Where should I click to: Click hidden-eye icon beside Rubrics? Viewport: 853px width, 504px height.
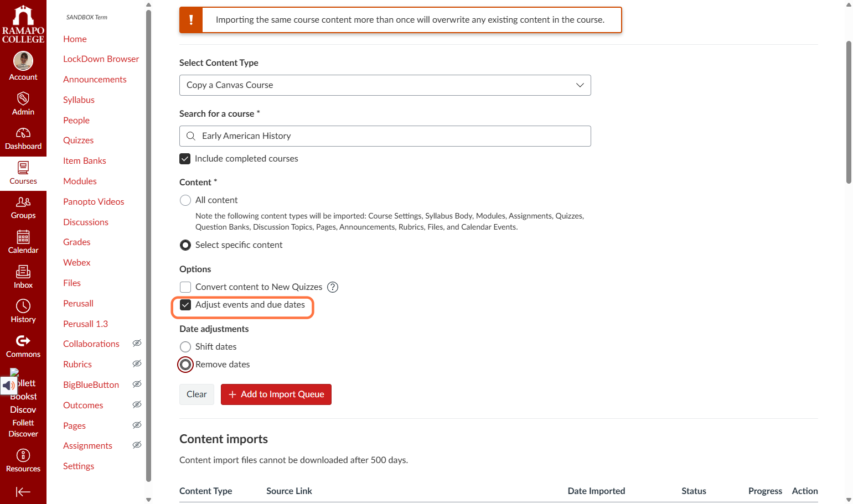137,364
